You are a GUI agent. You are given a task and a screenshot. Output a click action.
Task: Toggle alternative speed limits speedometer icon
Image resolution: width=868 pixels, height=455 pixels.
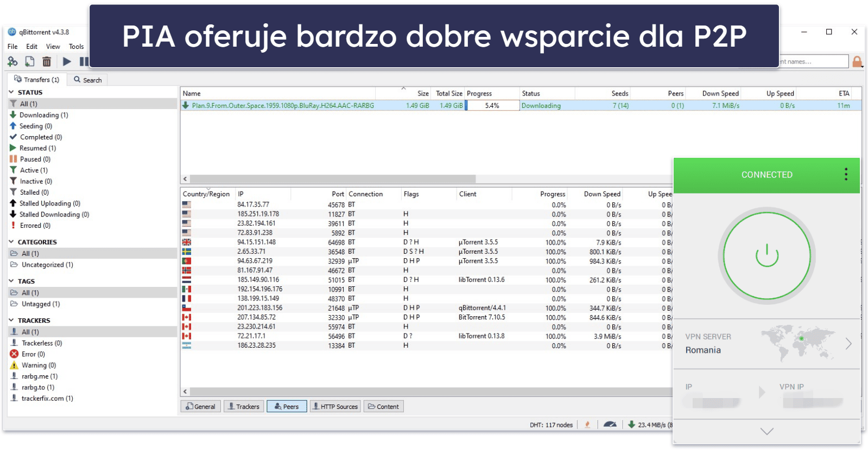coord(610,425)
